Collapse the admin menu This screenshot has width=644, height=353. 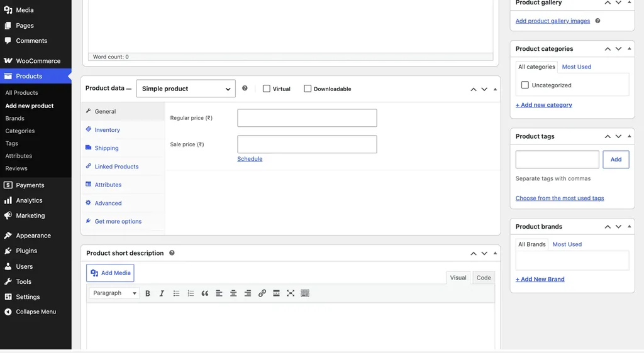click(x=36, y=312)
